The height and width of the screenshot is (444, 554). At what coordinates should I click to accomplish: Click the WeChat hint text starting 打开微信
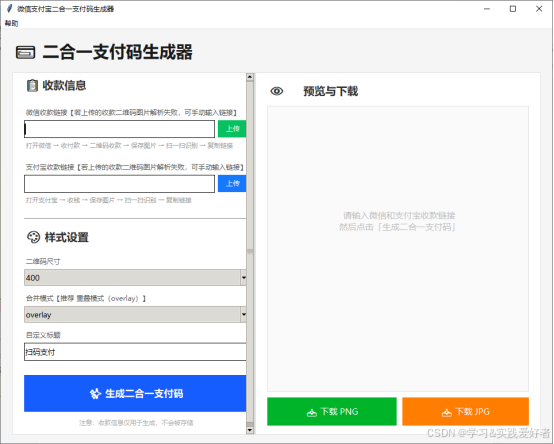point(129,146)
